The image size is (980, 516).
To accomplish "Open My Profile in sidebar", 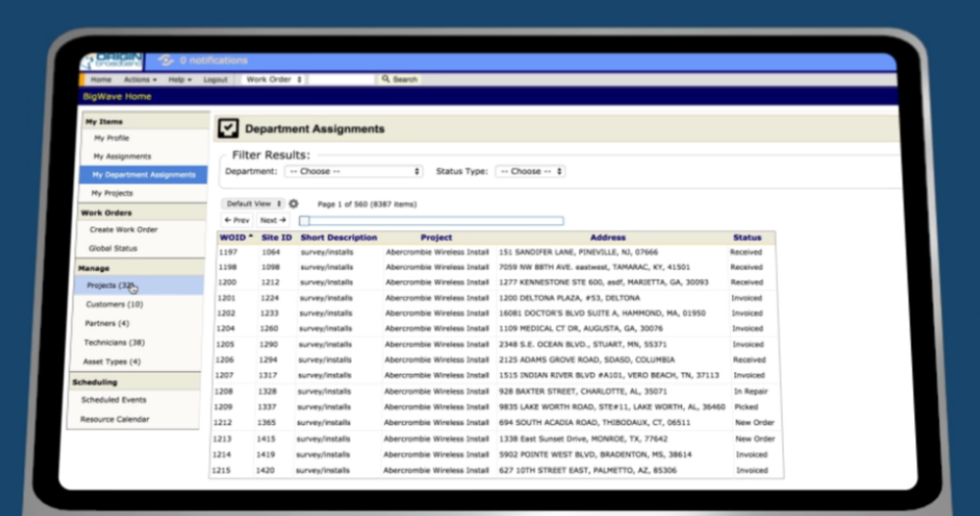I will click(x=112, y=138).
